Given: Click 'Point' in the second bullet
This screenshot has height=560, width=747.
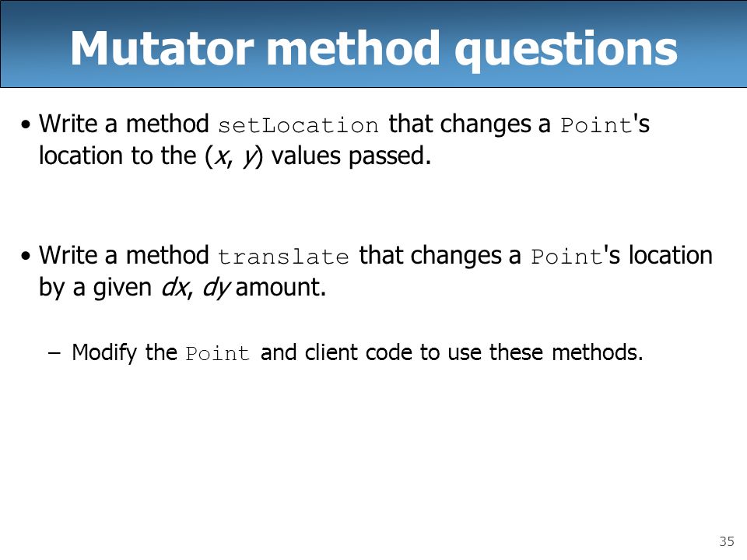Looking at the screenshot, I should tap(567, 257).
